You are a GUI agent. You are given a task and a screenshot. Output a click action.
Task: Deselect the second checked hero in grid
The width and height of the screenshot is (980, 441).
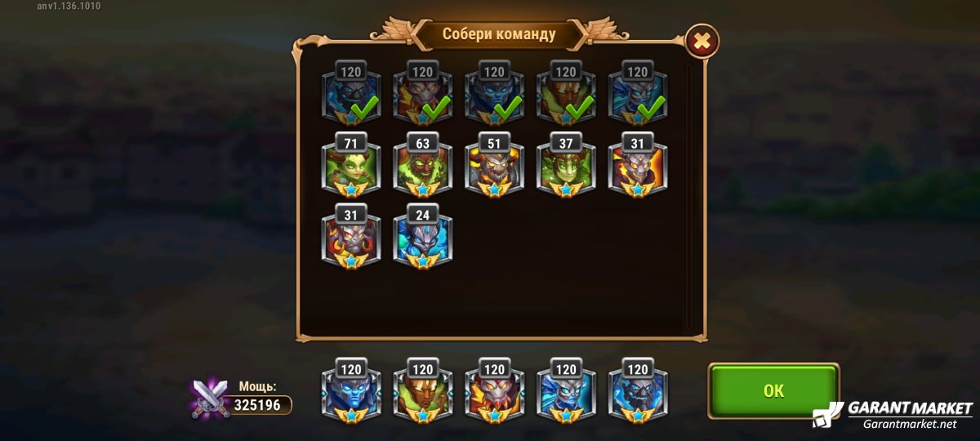click(x=423, y=95)
